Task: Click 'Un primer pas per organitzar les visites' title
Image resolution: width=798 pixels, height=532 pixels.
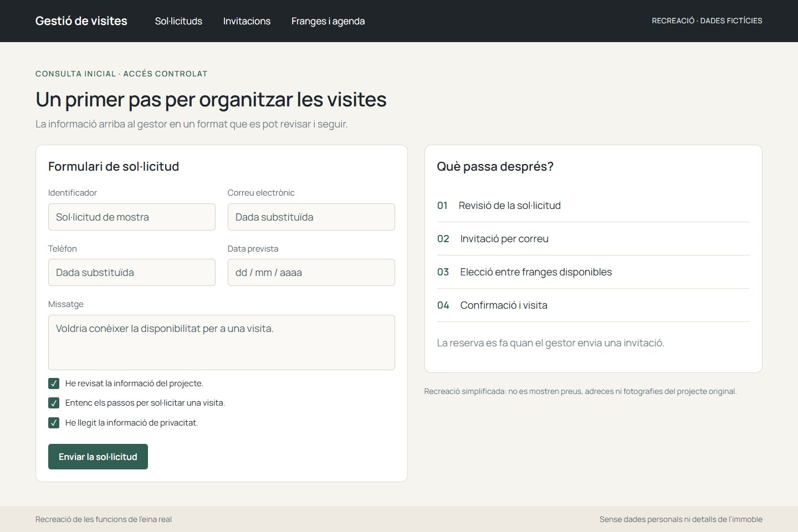Action: tap(211, 100)
